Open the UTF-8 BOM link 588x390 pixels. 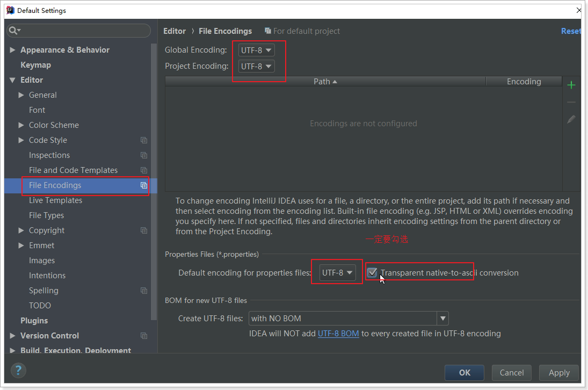(338, 334)
